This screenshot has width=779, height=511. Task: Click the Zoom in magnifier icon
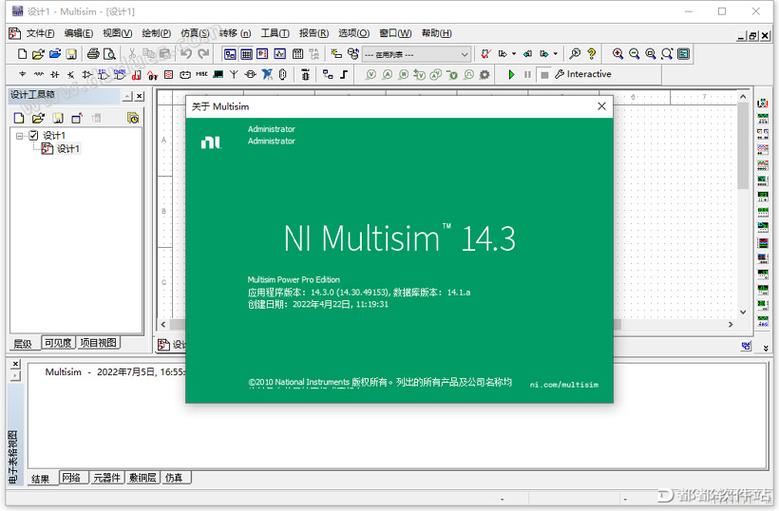coord(618,54)
